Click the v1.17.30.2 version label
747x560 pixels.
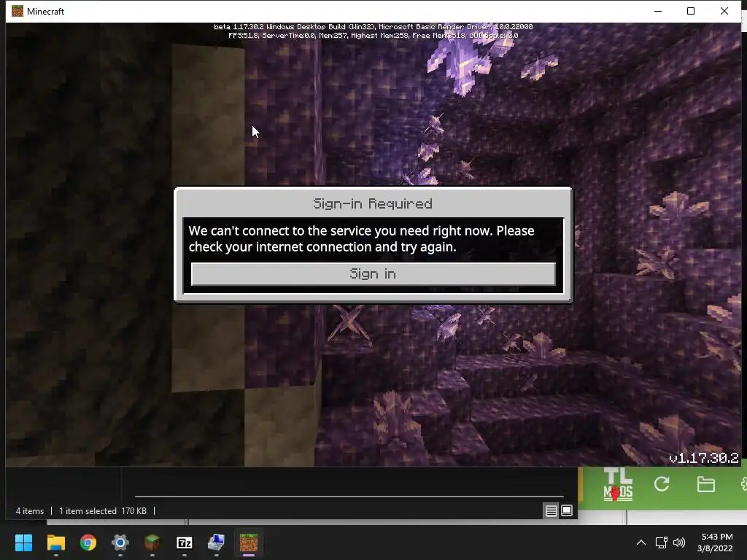point(704,458)
